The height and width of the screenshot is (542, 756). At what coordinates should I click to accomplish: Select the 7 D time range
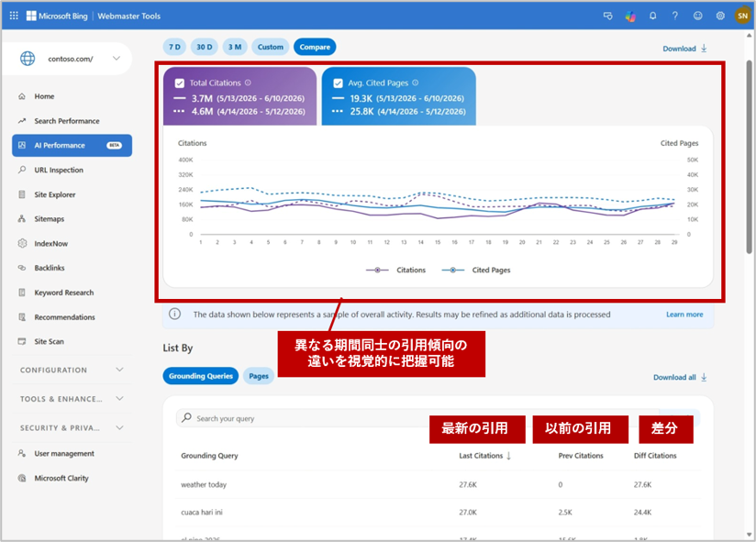pyautogui.click(x=174, y=47)
